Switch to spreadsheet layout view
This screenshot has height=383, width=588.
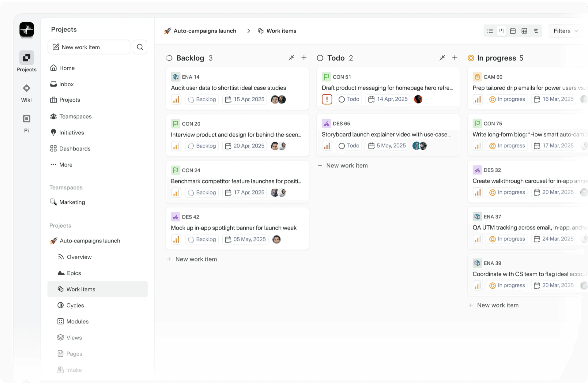pyautogui.click(x=524, y=31)
